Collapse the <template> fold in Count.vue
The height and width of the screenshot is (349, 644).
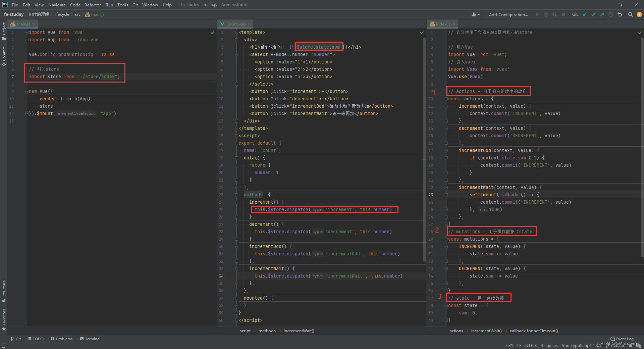coord(236,33)
